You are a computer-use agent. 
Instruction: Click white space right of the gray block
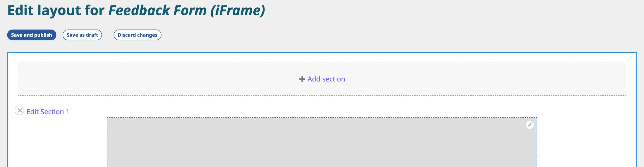coord(585,143)
